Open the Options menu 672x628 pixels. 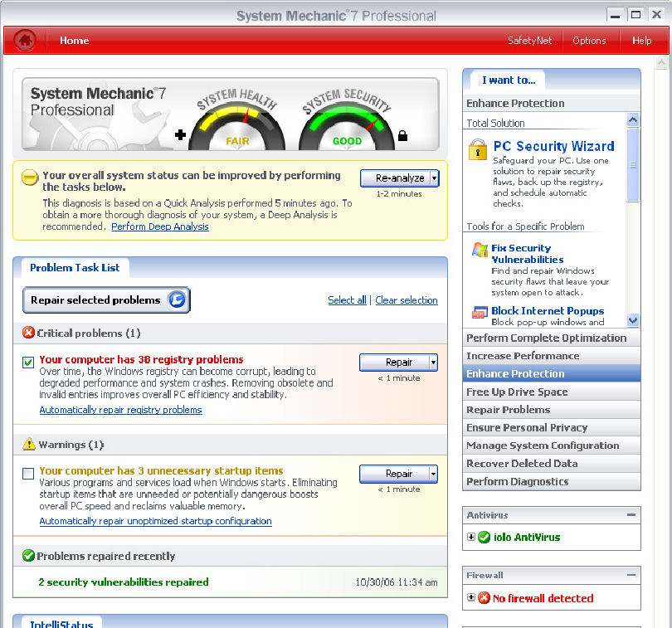pyautogui.click(x=589, y=41)
